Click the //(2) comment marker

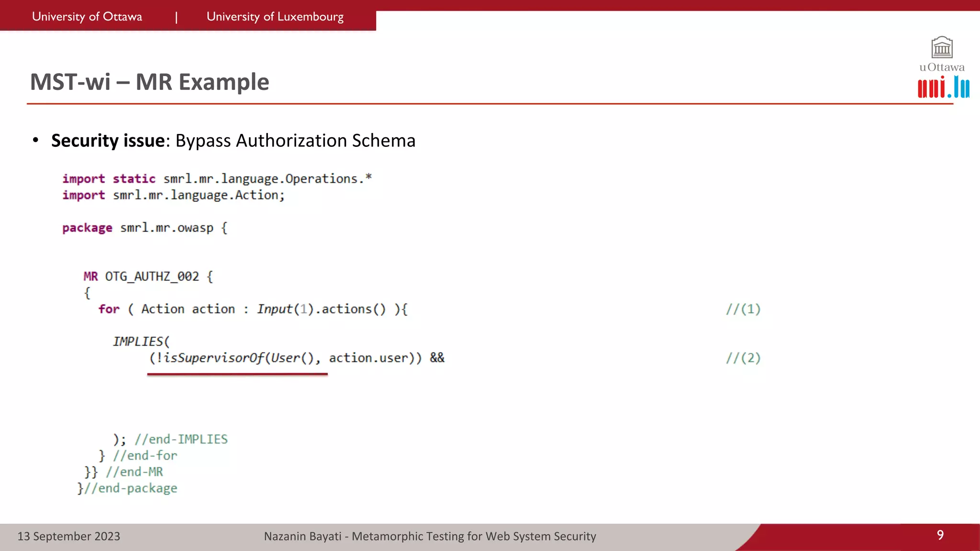click(x=743, y=358)
